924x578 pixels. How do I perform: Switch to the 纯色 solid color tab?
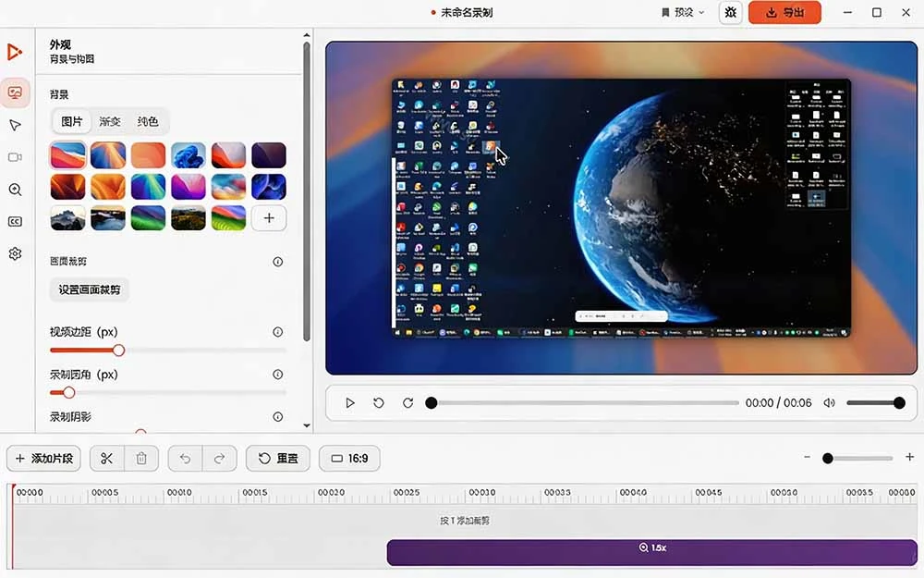tap(147, 121)
